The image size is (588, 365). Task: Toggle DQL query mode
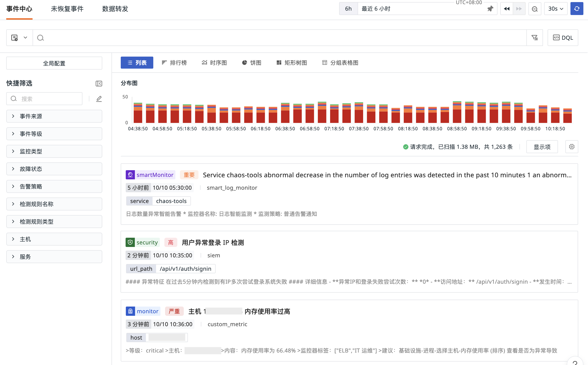[x=563, y=38]
